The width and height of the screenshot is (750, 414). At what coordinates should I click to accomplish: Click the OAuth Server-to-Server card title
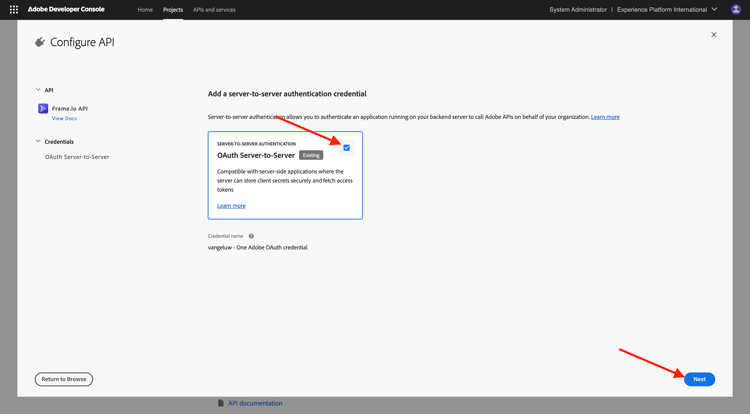tap(256, 155)
